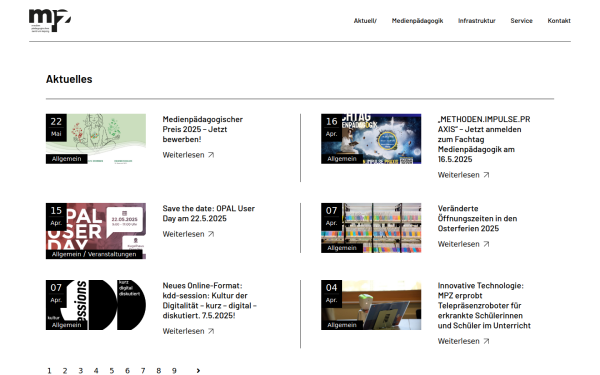The height and width of the screenshot is (375, 600).
Task: Click Weiterlesen under Öffnungszeiten Osterferien article
Action: 458,244
